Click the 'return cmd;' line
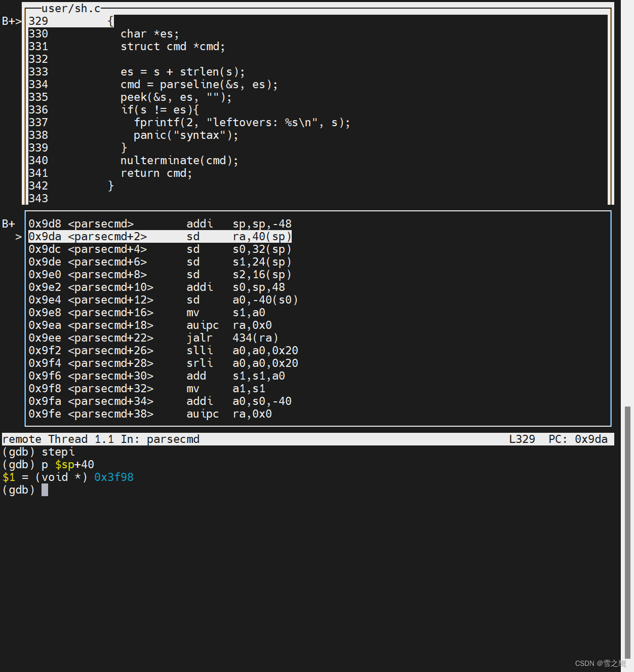The image size is (634, 672). tap(156, 173)
